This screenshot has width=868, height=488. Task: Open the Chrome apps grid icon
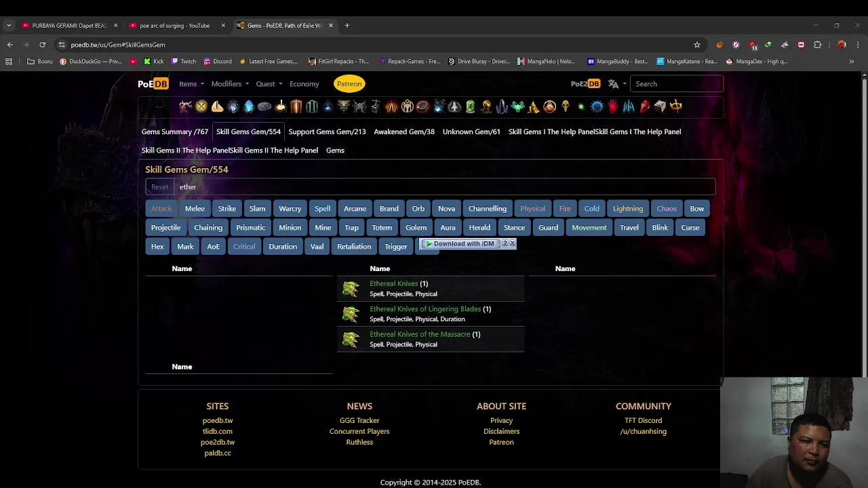pos(9,61)
